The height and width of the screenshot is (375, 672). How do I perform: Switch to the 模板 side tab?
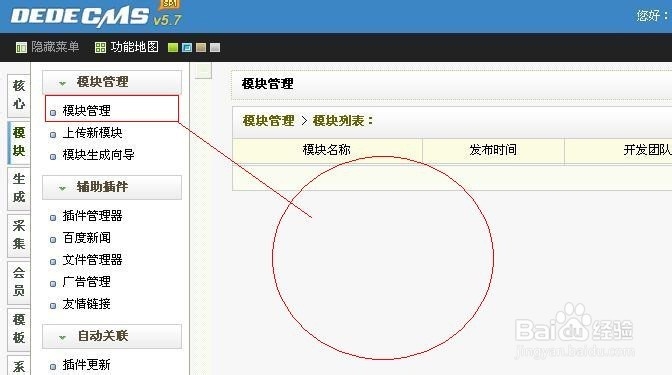point(19,329)
